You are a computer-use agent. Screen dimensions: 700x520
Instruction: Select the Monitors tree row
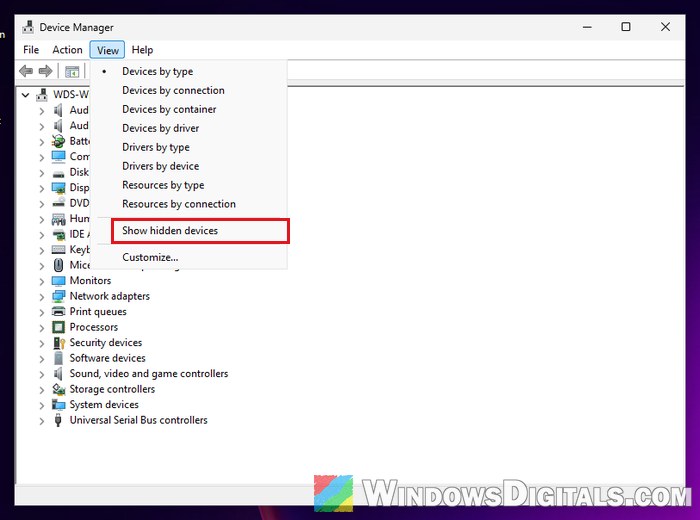pyautogui.click(x=90, y=281)
